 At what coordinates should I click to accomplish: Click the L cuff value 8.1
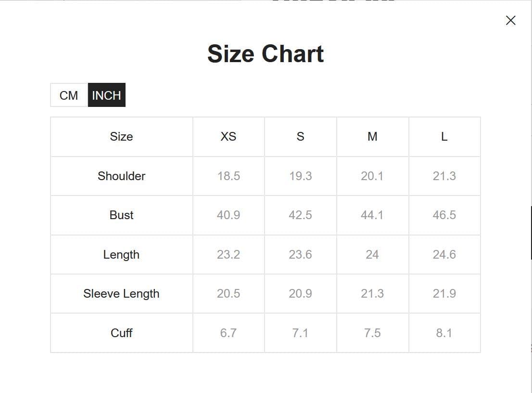444,333
